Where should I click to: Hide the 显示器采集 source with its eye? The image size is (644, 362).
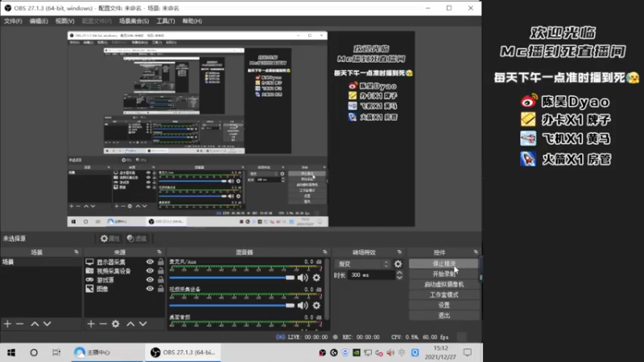click(150, 262)
